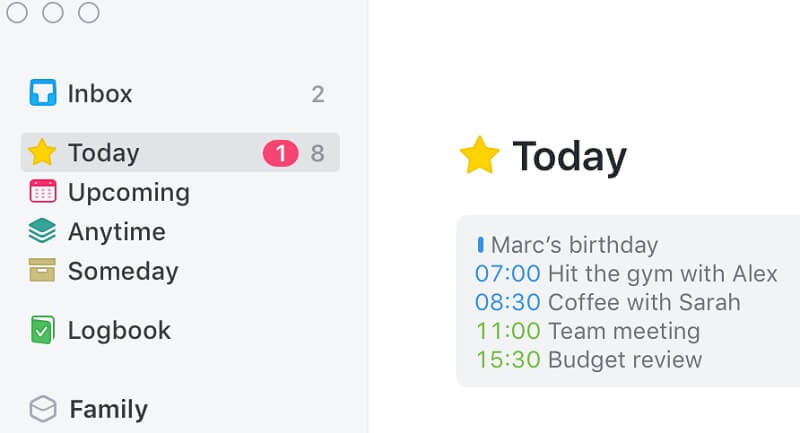Screen dimensions: 800x433
Task: Go to the Anytime list
Action: pos(116,232)
